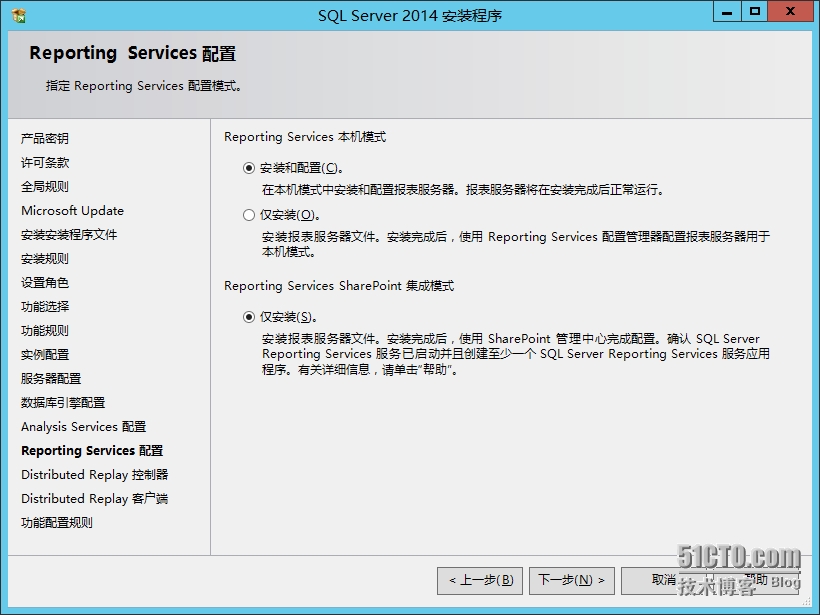Viewport: 820px width, 615px height.
Task: Click Microsoft Update step in sidebar
Action: tap(73, 211)
